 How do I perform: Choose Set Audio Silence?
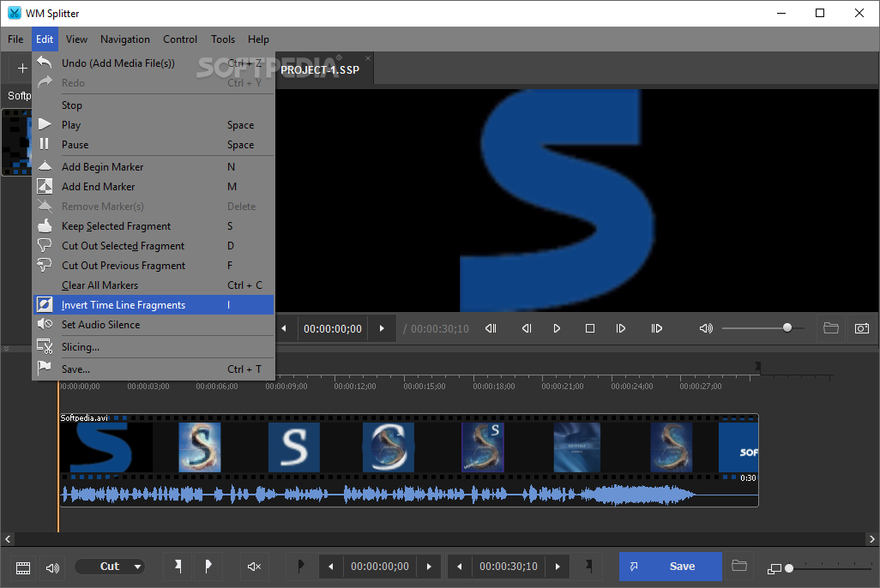tap(154, 324)
